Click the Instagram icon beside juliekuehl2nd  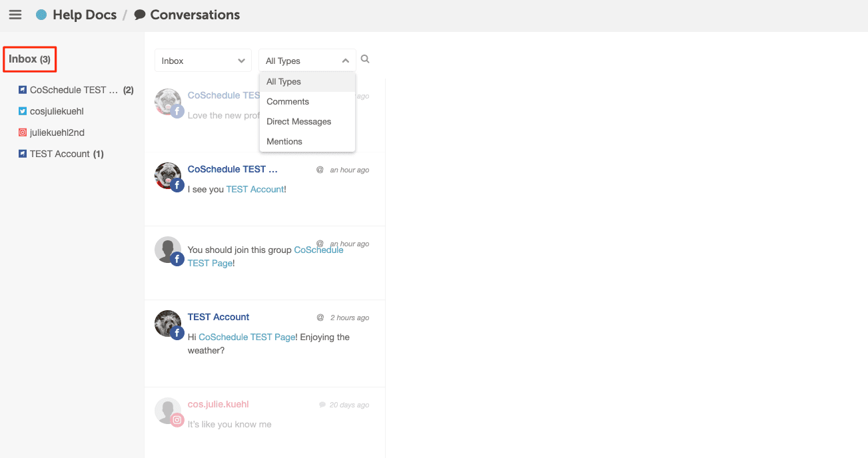[23, 132]
